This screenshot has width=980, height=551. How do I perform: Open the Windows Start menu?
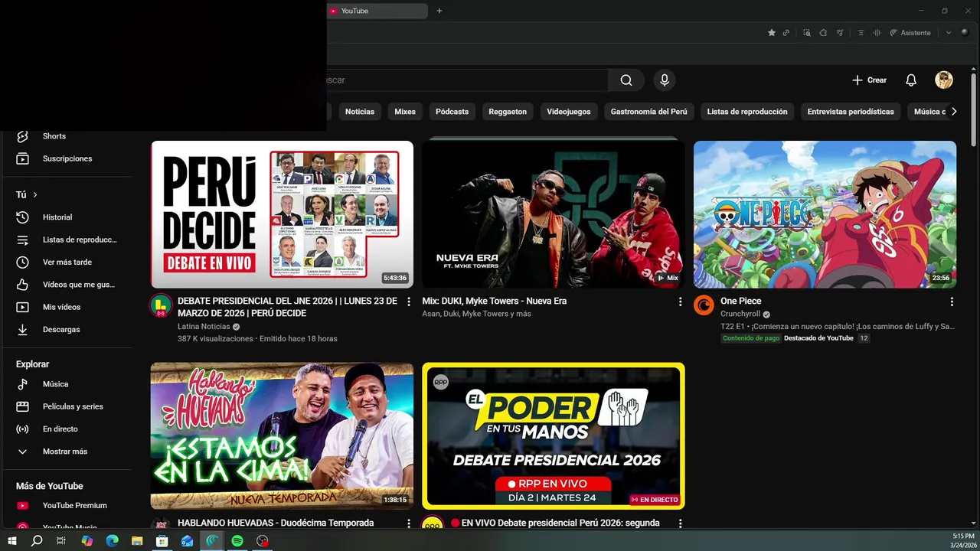click(x=11, y=541)
